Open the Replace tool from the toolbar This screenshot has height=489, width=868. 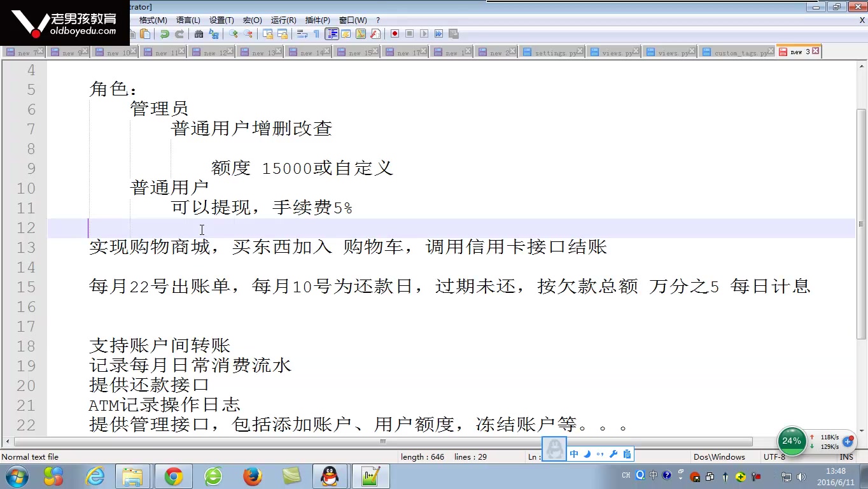point(214,34)
